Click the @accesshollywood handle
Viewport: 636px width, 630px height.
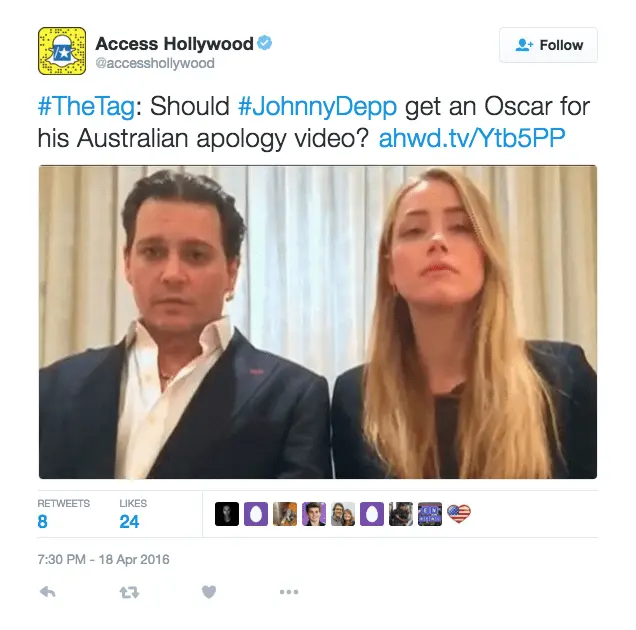(x=155, y=63)
